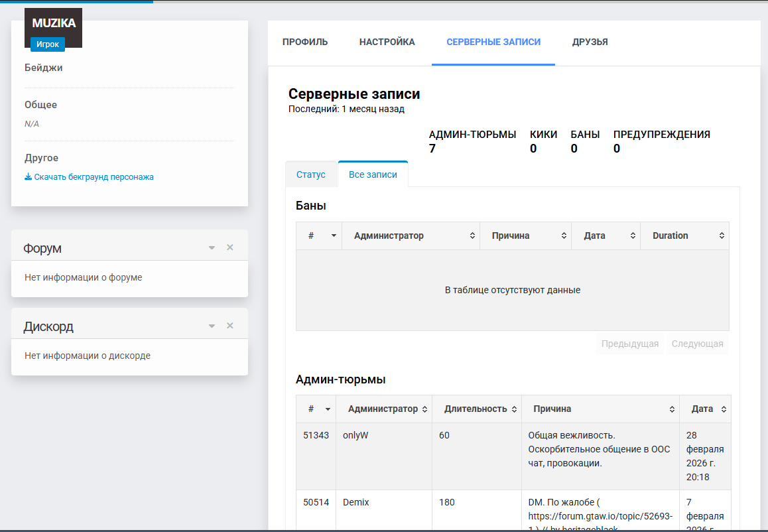The image size is (768, 532).
Task: Select the СЕРВЕРНЫЕ ЗАПИСИ tab
Action: 493,42
